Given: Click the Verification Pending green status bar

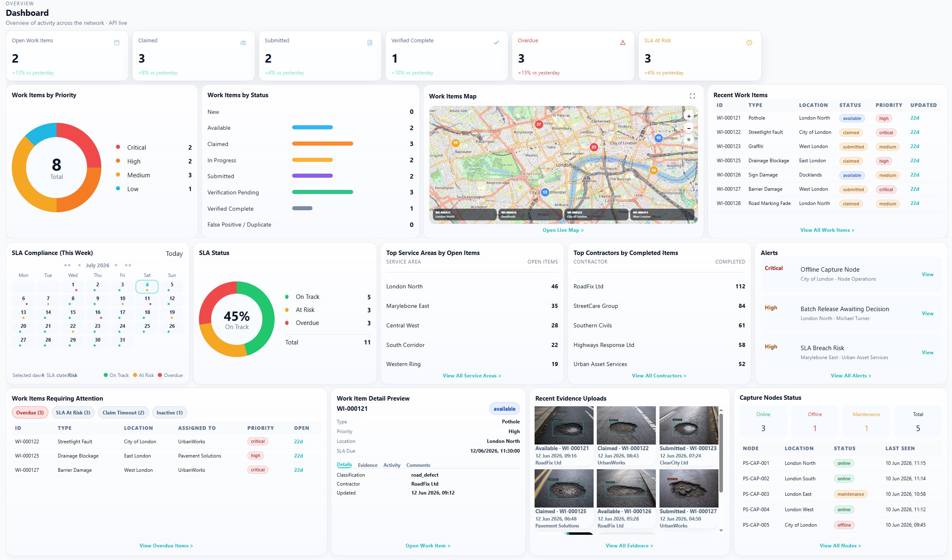Looking at the screenshot, I should tap(323, 192).
